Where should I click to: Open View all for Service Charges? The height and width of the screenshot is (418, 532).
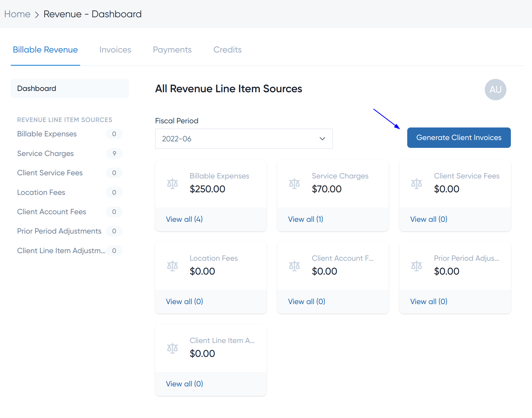306,219
